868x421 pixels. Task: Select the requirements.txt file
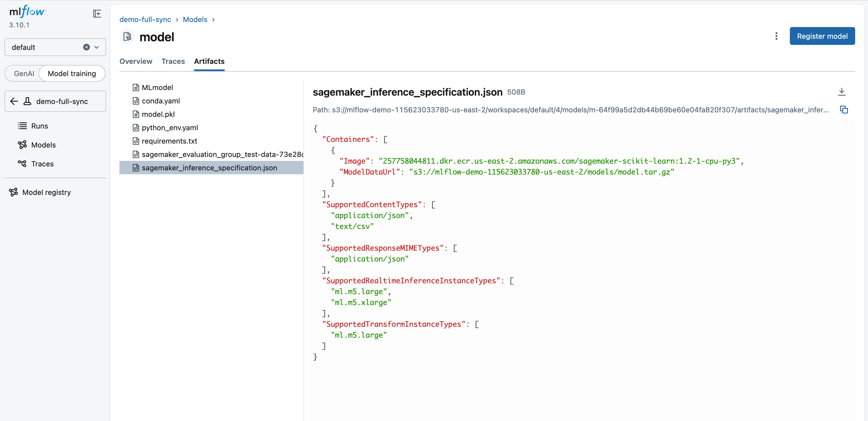point(211,141)
